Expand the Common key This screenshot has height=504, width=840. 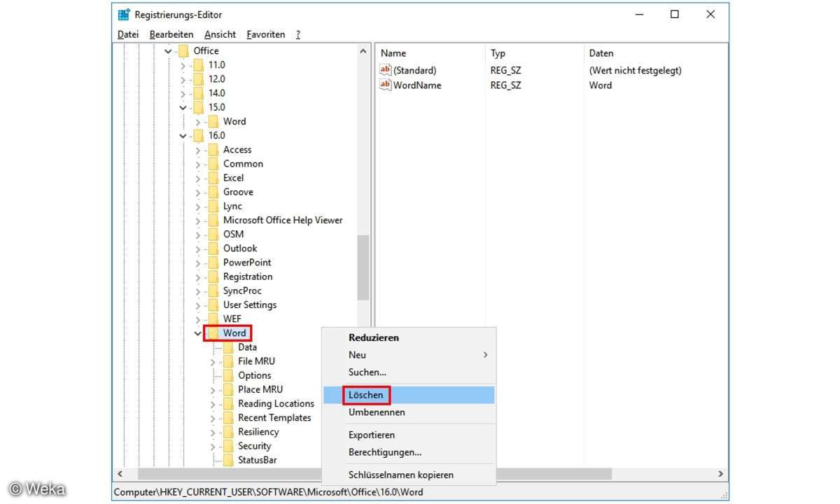(198, 164)
